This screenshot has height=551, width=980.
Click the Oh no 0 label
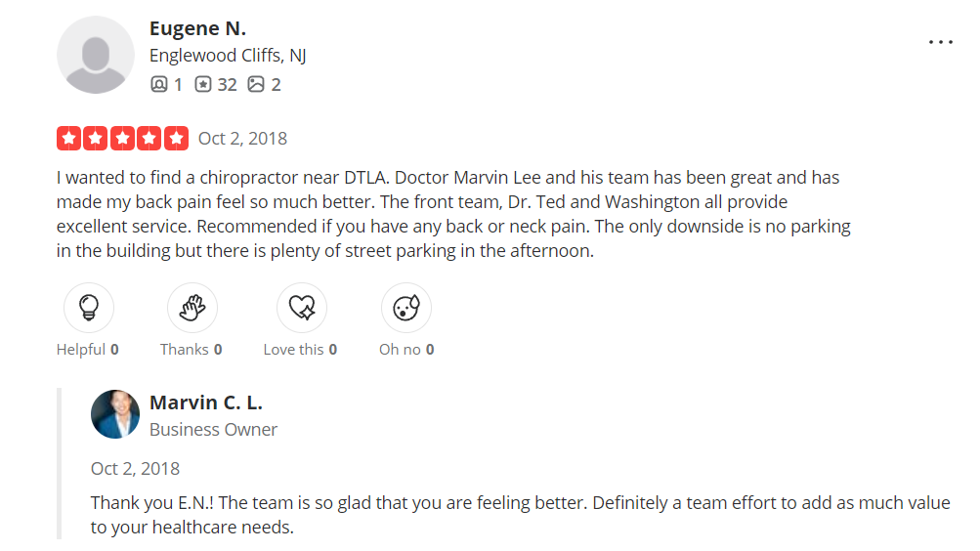tap(406, 349)
